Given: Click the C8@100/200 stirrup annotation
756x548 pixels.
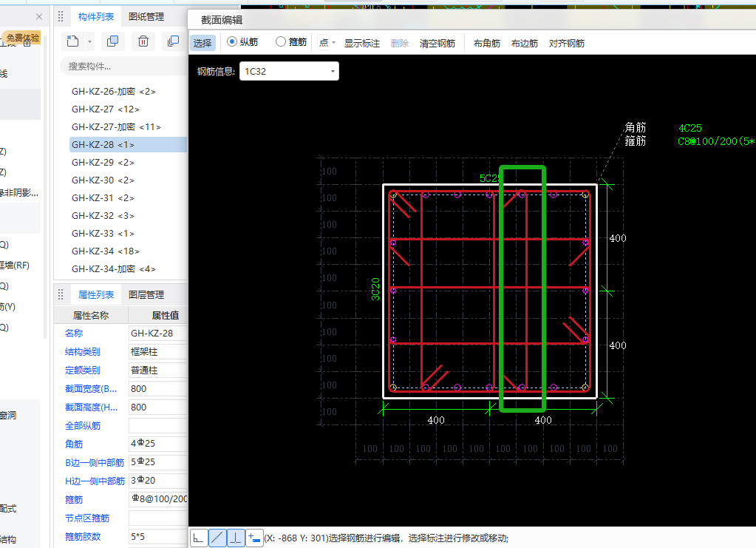Looking at the screenshot, I should (716, 141).
